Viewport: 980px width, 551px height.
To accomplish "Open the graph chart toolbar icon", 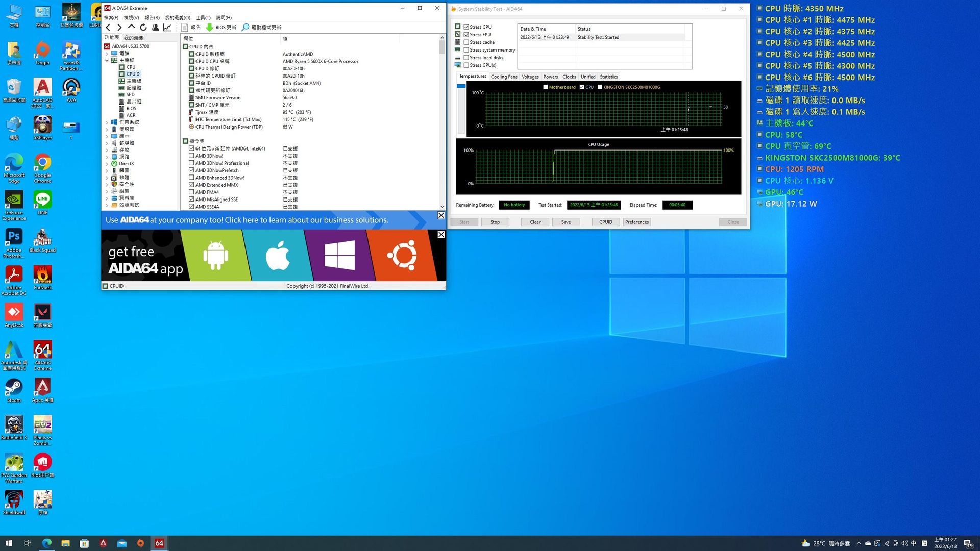I will (167, 28).
